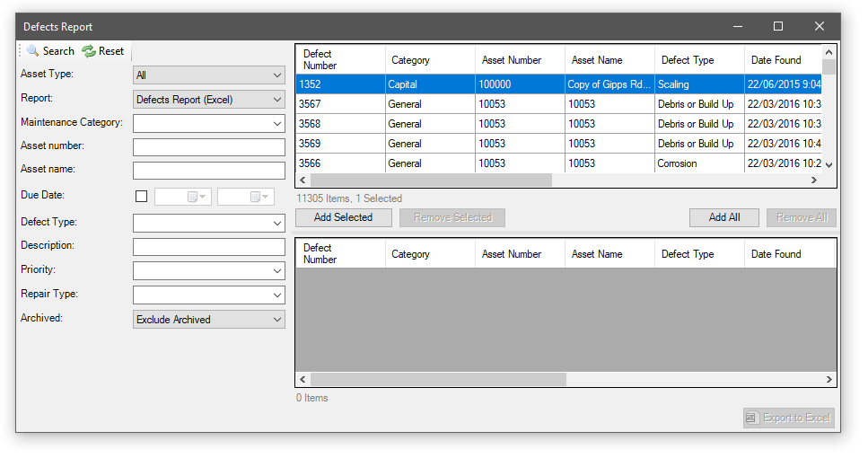Expand the Asset Type dropdown
The height and width of the screenshot is (458, 868).
click(276, 75)
